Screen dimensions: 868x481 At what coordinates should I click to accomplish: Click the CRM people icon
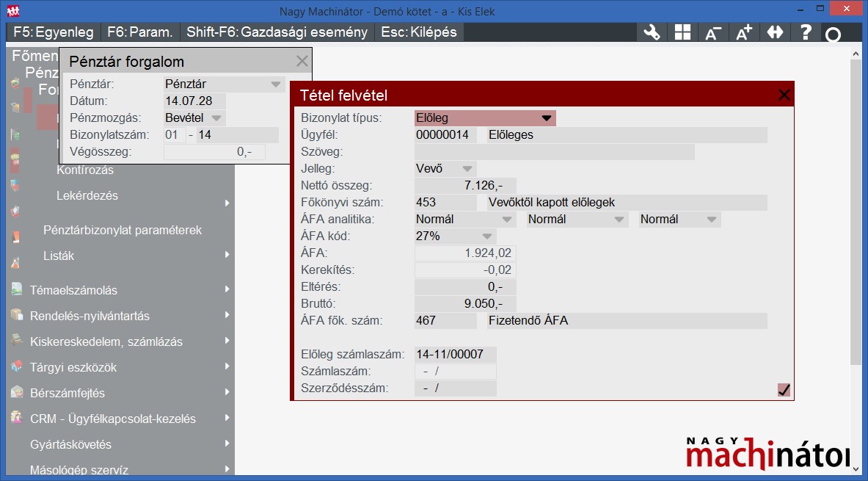(x=17, y=417)
